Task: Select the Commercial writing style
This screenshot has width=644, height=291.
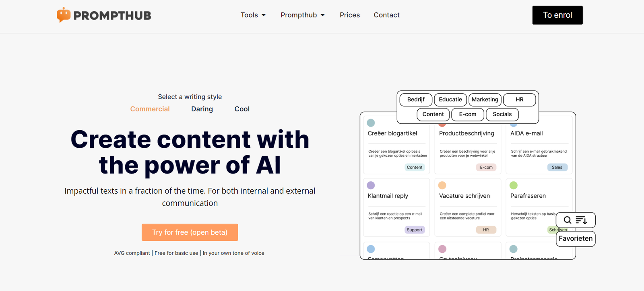Action: pos(150,109)
